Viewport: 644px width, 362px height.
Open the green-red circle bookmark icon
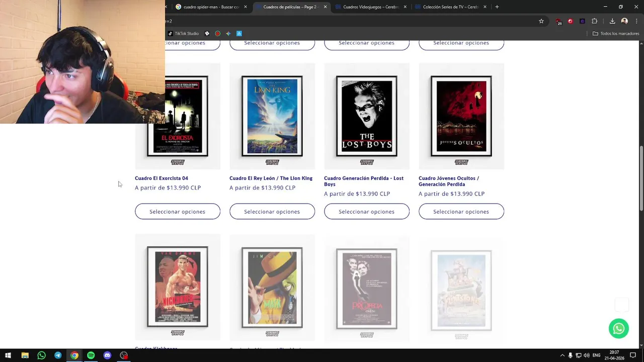(x=217, y=34)
